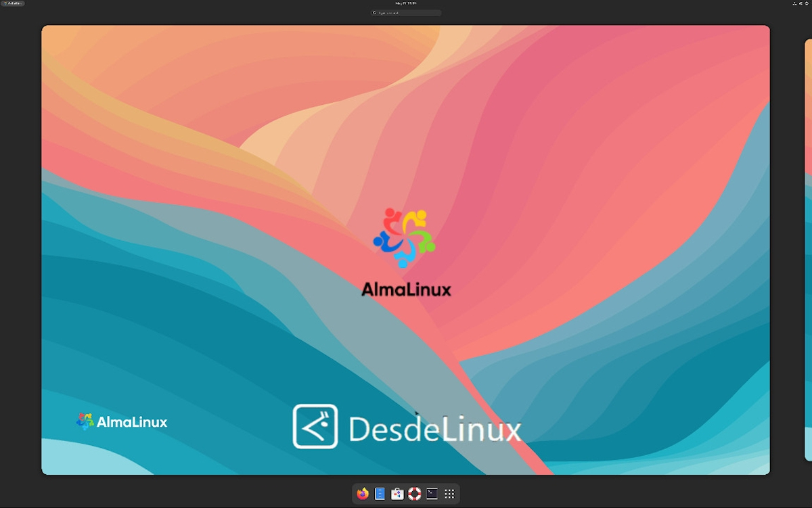Click the white AlmaLinux logo at bottom-left

pos(122,422)
